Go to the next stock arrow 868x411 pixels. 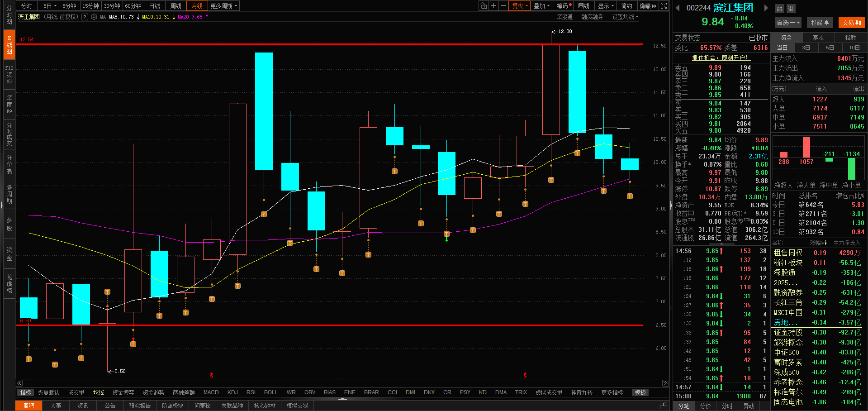click(766, 8)
